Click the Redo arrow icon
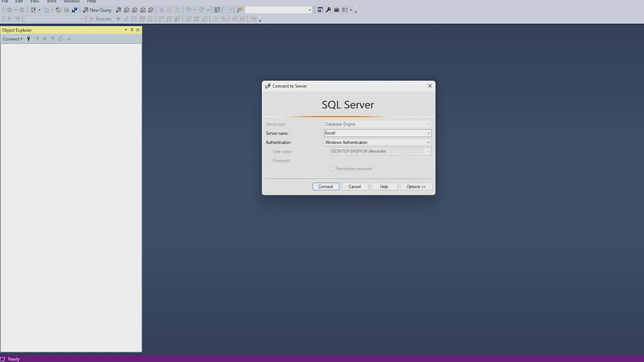 pos(202,10)
